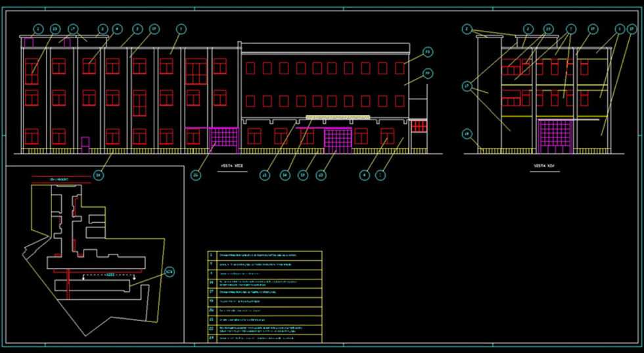Click callout bubble 20 below the left elevation
Viewport: 644px width, 353px height.
click(196, 175)
